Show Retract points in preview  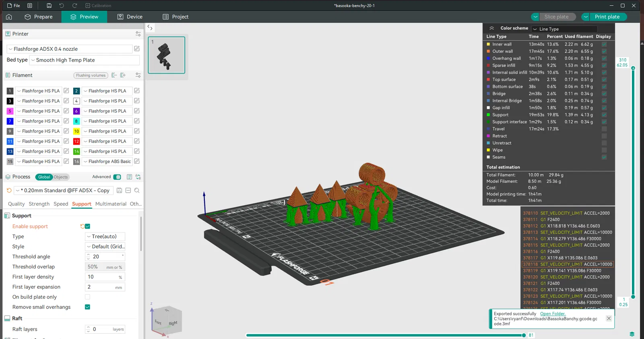[604, 136]
